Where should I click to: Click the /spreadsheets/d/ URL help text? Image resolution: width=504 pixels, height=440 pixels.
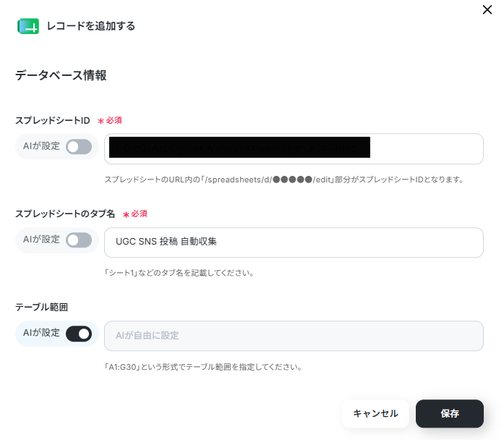[284, 179]
